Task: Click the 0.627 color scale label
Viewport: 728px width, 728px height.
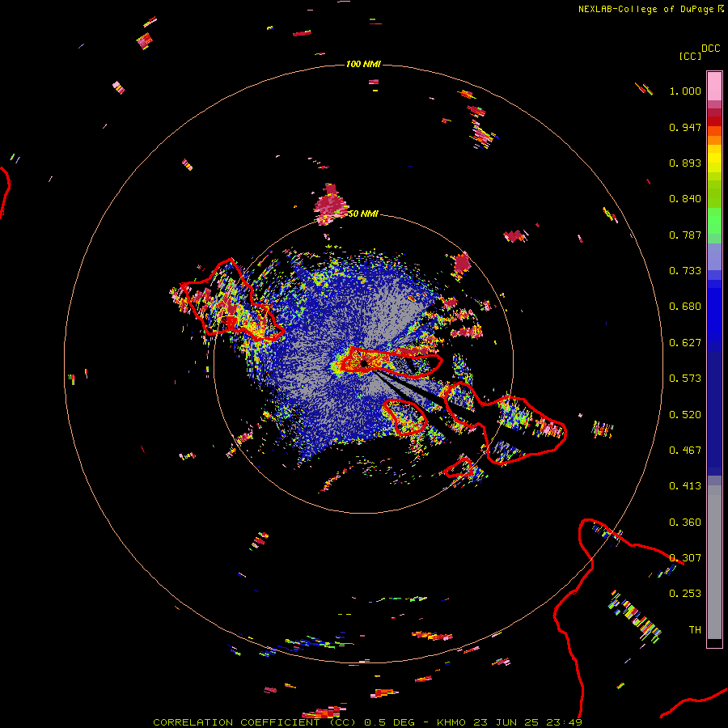Action: 685,343
